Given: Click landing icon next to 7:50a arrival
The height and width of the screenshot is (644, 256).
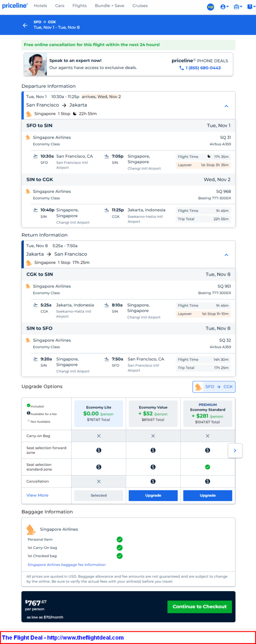Looking at the screenshot, I should pos(107,359).
